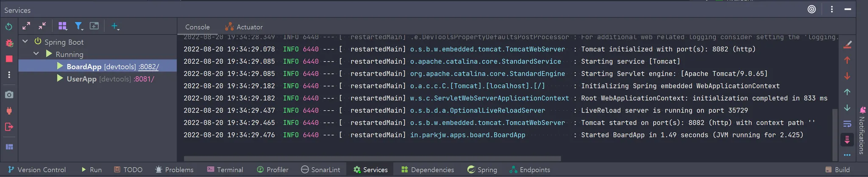Viewport: 868px width, 177px height.
Task: Click the Exit icon in the left strip
Action: tap(9, 127)
